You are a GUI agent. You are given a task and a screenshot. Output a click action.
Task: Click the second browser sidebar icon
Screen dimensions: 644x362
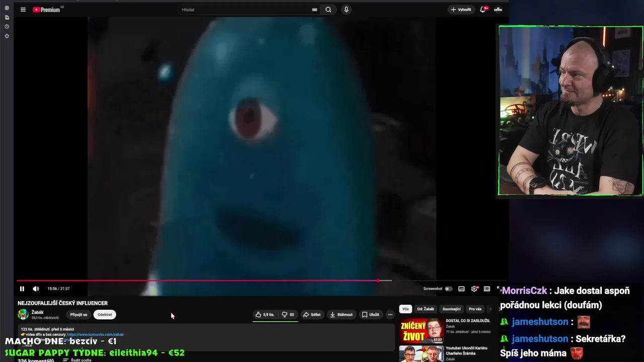(7, 17)
